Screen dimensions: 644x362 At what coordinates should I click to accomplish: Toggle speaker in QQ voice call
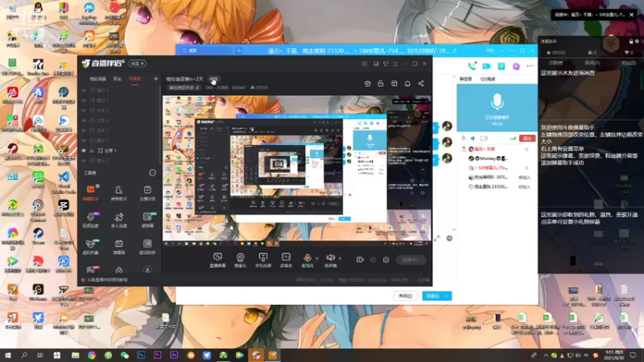(473, 138)
